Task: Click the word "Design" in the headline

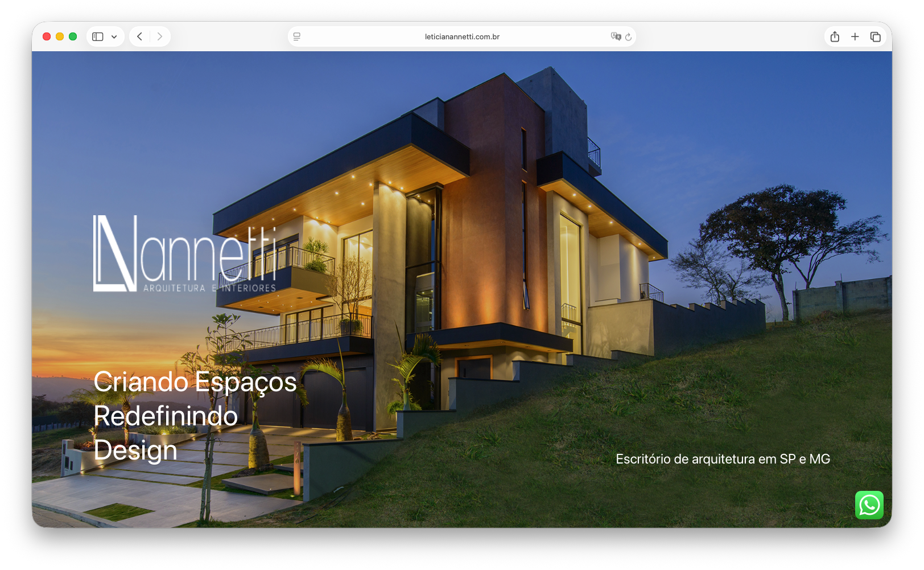Action: point(135,450)
